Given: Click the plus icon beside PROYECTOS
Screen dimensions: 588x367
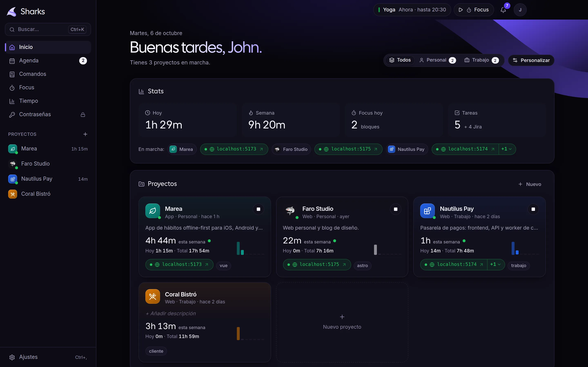Looking at the screenshot, I should click(85, 134).
